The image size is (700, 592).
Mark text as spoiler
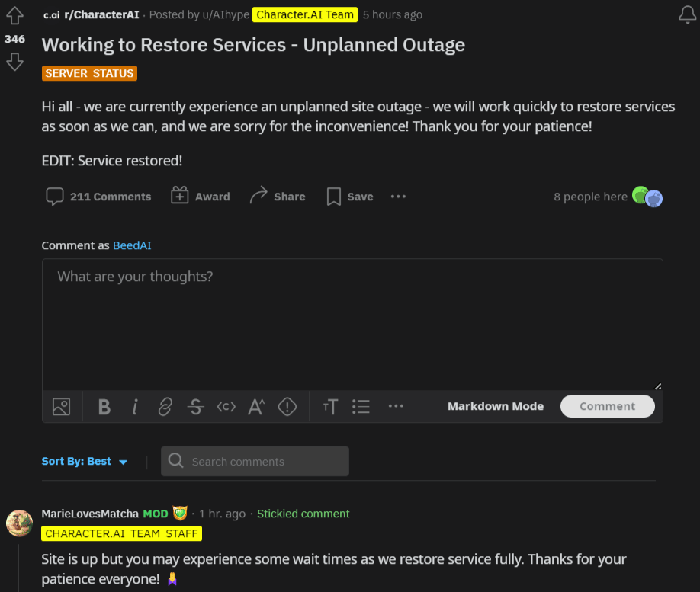[287, 406]
